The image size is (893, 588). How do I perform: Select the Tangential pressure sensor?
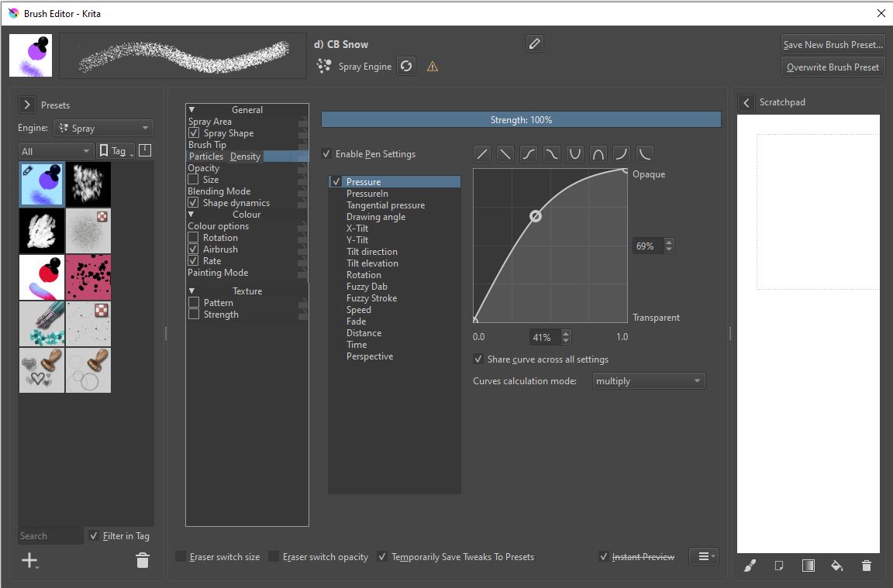coord(385,205)
